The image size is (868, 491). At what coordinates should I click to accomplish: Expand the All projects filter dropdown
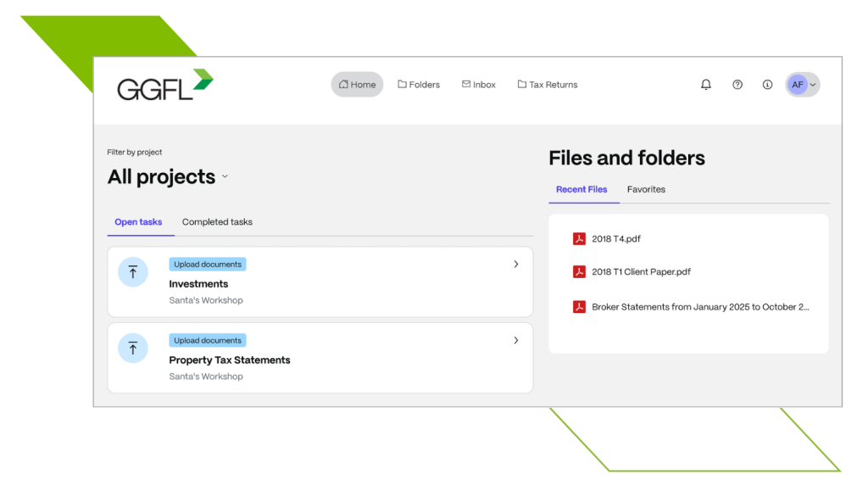click(225, 177)
